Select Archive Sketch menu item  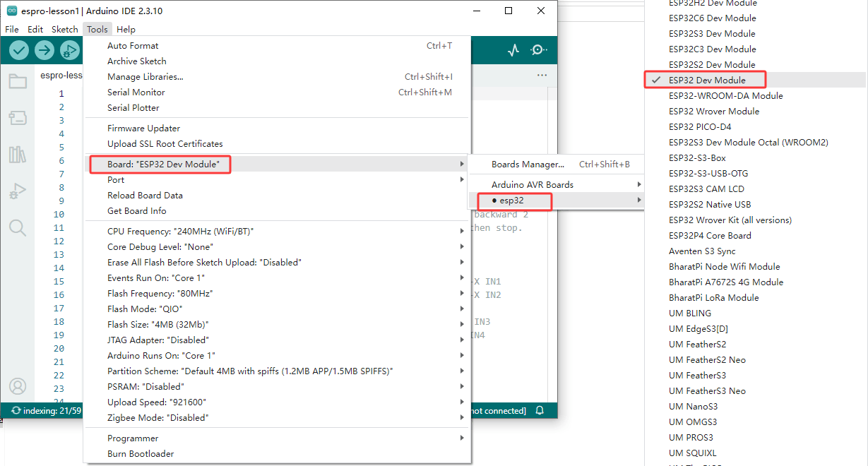pos(276,61)
